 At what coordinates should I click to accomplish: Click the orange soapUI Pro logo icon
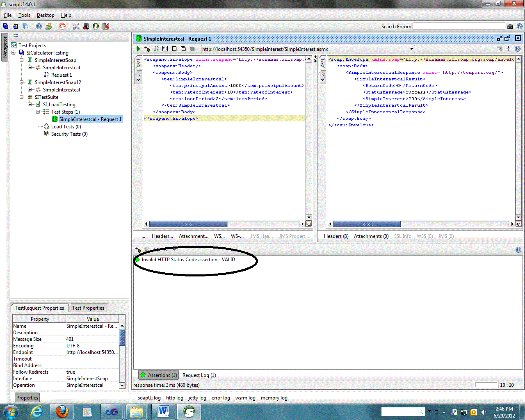pos(62,26)
